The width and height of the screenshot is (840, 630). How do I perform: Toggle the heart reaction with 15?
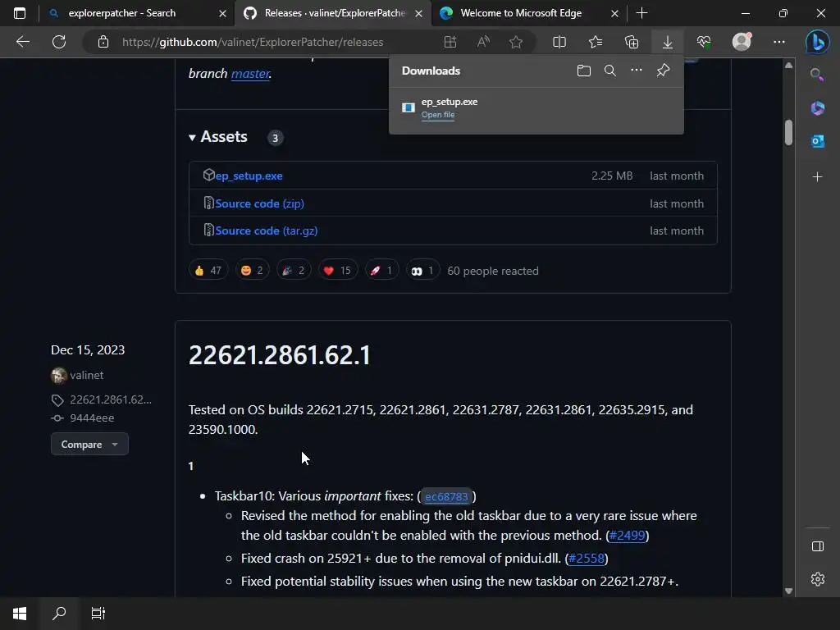337,271
